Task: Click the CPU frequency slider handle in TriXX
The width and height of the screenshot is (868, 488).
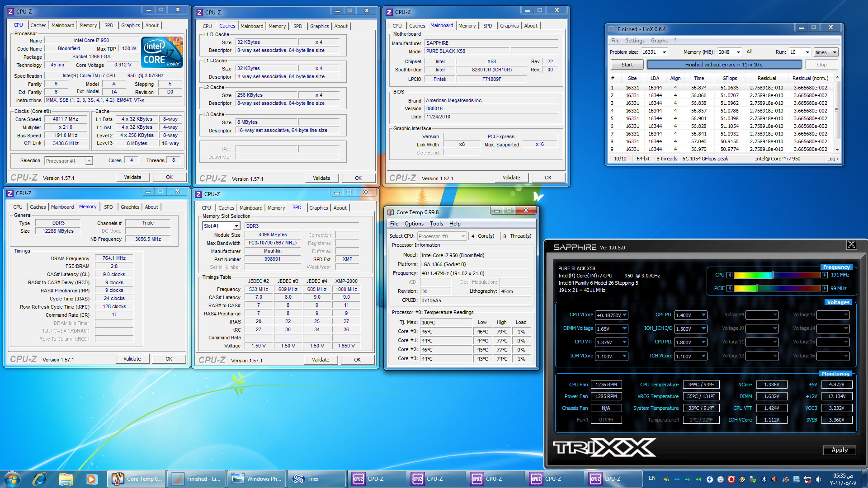Action: (773, 275)
